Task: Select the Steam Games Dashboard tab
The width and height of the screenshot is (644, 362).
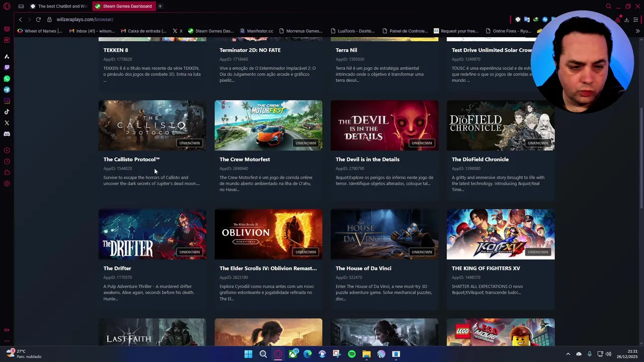Action: (x=124, y=6)
